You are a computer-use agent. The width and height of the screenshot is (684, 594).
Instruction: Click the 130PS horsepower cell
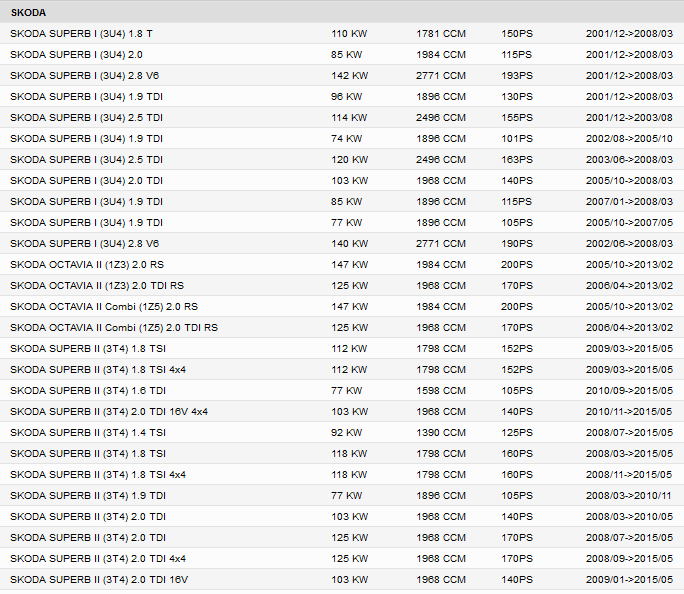pos(517,96)
